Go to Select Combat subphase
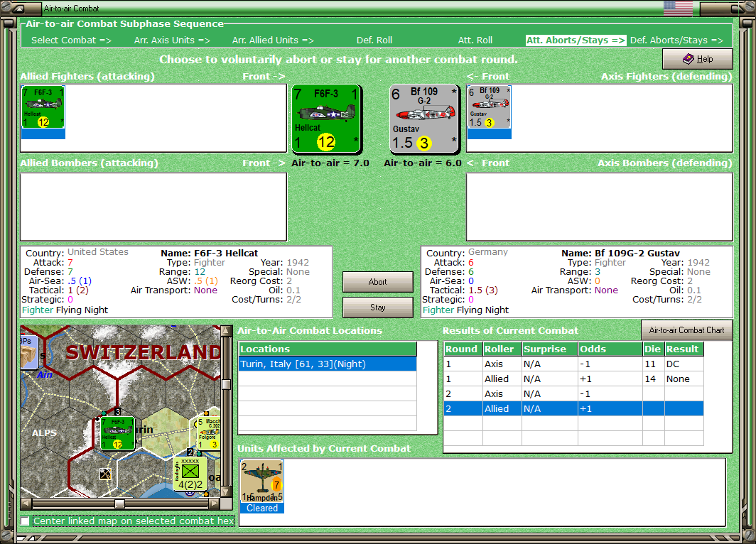Viewport: 756px width, 544px height. point(71,40)
